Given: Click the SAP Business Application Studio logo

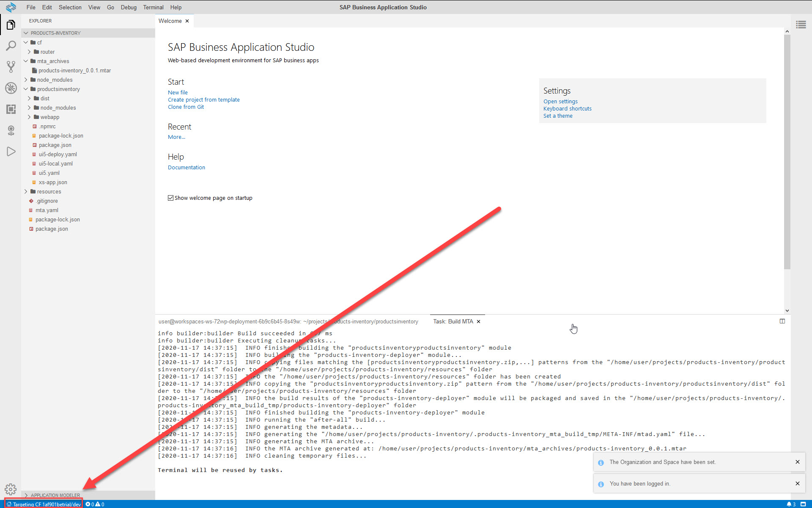Looking at the screenshot, I should [11, 7].
